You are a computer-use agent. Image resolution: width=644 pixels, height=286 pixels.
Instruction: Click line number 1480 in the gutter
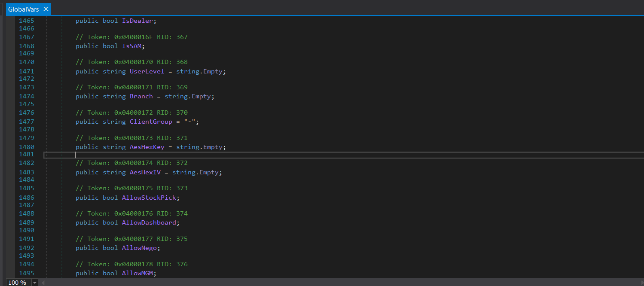[x=27, y=147]
